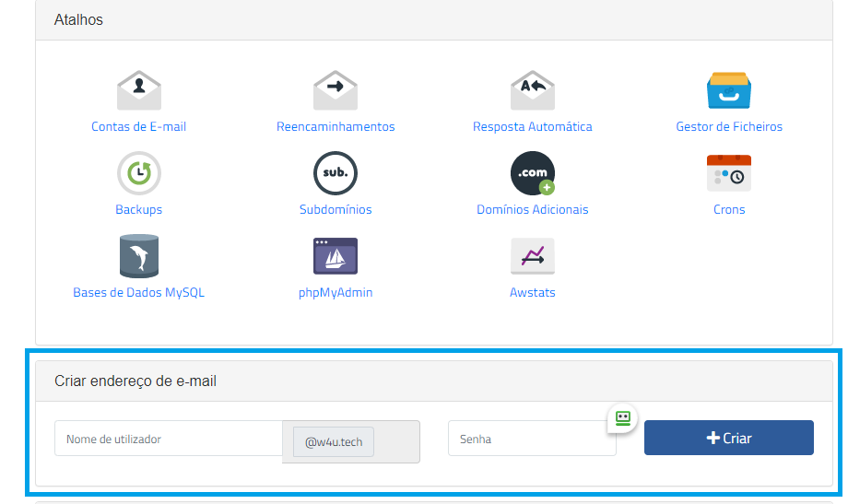Launch the Gestor de Ficheiros drawer icon

pyautogui.click(x=729, y=90)
